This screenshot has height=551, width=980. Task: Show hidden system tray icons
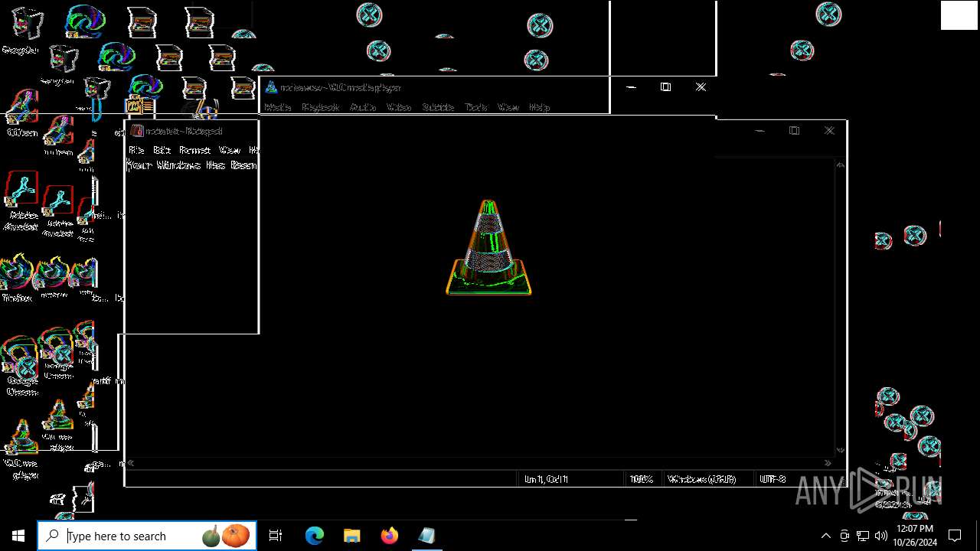826,536
